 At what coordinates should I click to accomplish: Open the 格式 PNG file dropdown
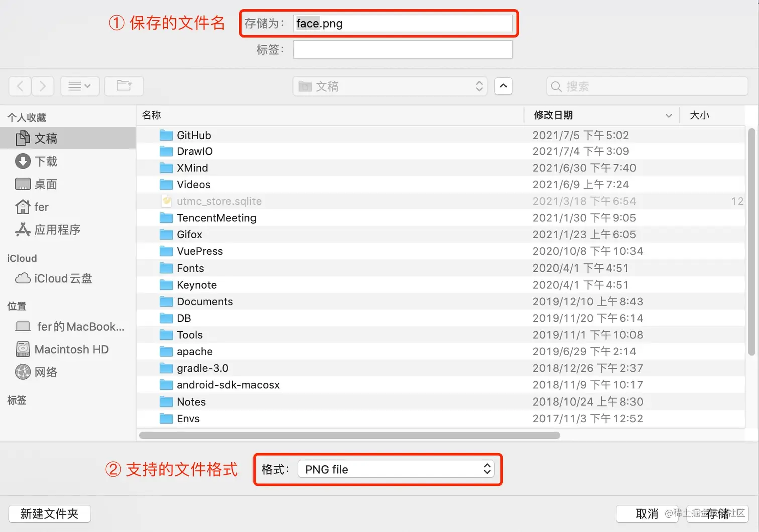click(396, 469)
